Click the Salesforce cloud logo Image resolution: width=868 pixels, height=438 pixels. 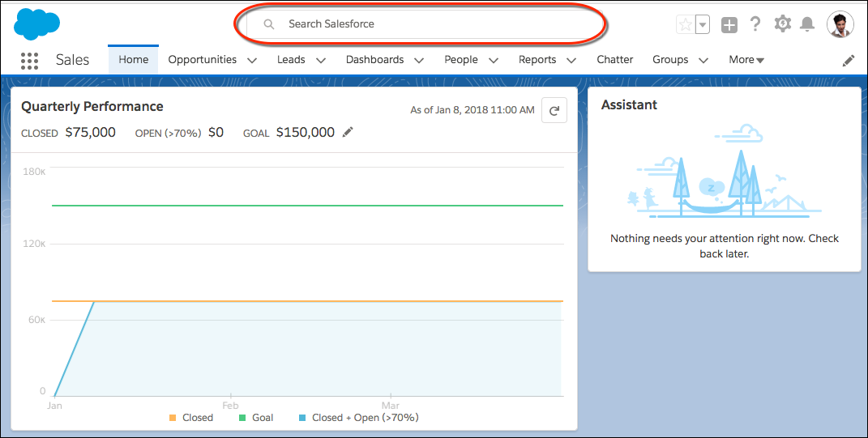[36, 24]
